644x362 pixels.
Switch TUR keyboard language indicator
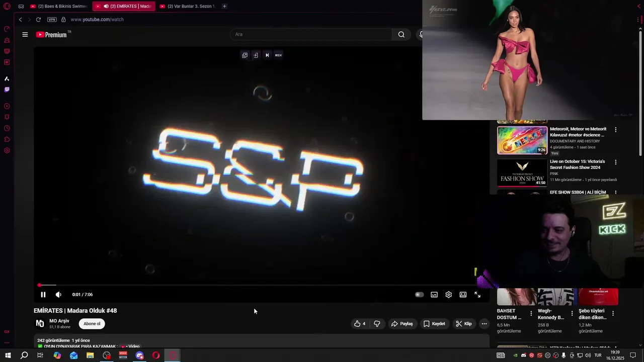click(x=598, y=355)
